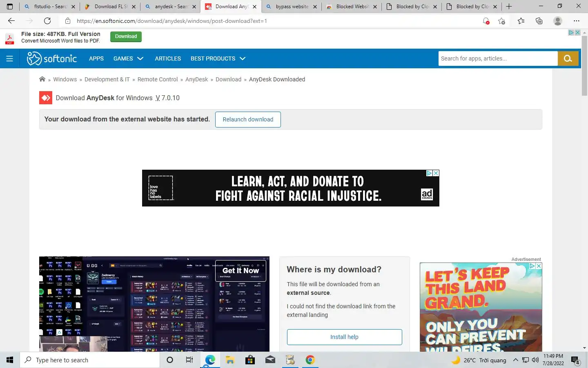Open the AnyDesk breadcrumb link

pos(196,79)
